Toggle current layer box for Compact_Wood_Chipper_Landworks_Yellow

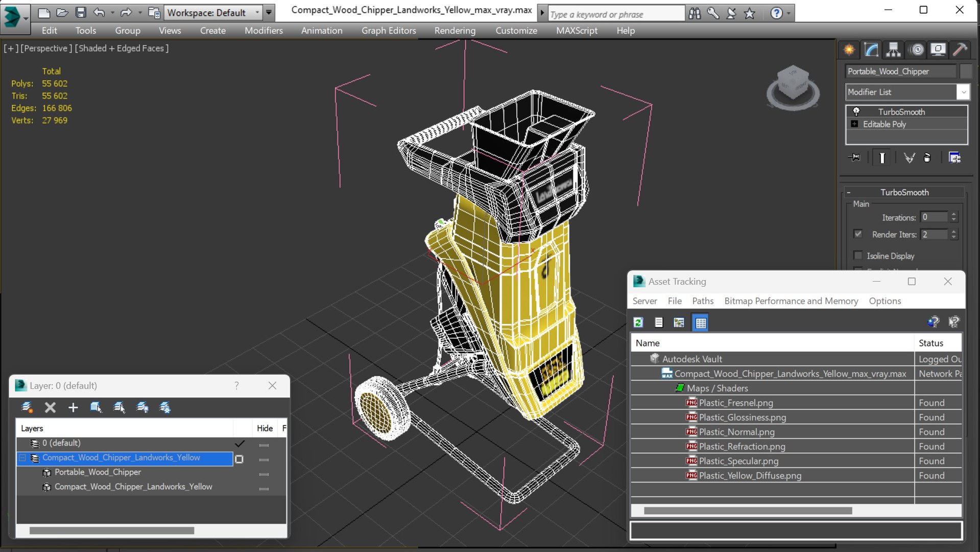click(239, 459)
